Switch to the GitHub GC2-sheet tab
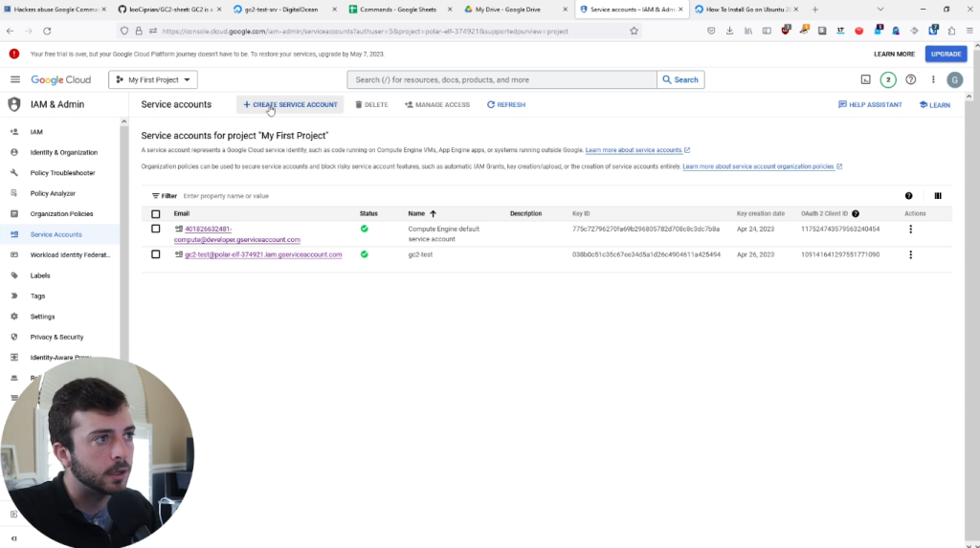 pyautogui.click(x=170, y=10)
